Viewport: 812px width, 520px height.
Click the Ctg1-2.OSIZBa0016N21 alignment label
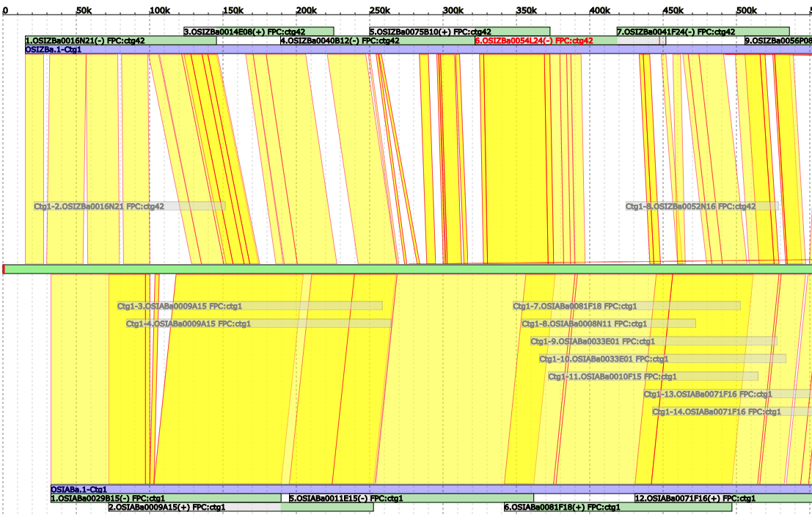[x=99, y=207]
